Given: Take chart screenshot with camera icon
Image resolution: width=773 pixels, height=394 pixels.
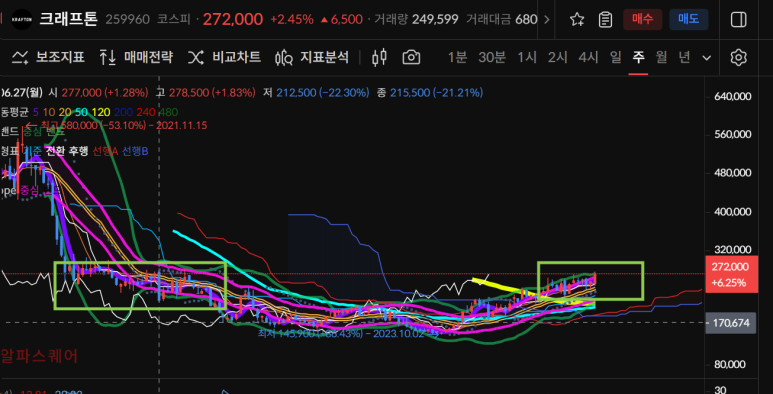Looking at the screenshot, I should [411, 57].
